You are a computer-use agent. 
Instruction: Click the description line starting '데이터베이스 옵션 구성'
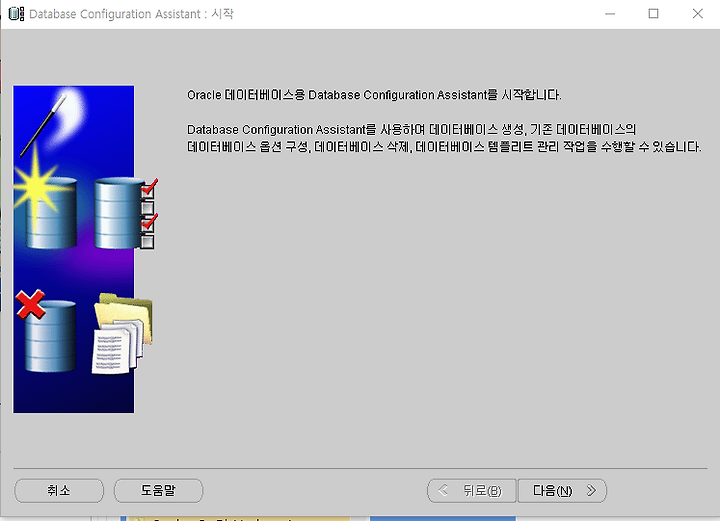pyautogui.click(x=444, y=147)
